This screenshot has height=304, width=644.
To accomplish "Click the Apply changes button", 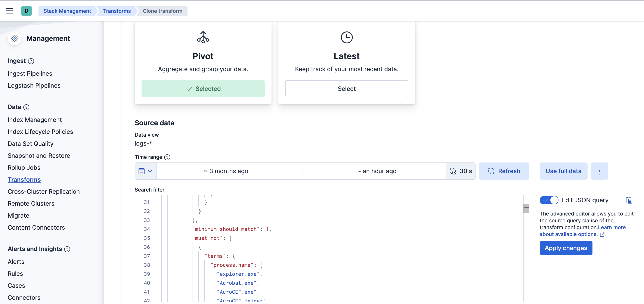I will 566,248.
